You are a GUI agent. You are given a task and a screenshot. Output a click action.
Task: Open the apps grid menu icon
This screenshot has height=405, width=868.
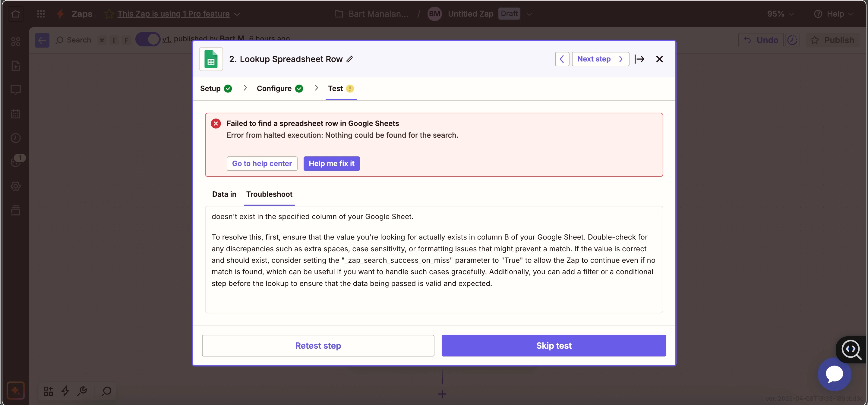pyautogui.click(x=41, y=14)
